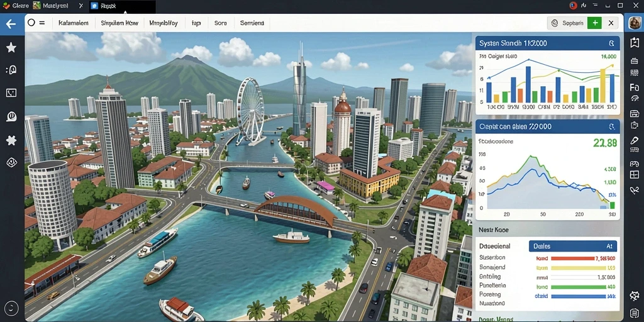The image size is (644, 322).
Task: Select the Gnbiing row
Action: tap(548, 277)
